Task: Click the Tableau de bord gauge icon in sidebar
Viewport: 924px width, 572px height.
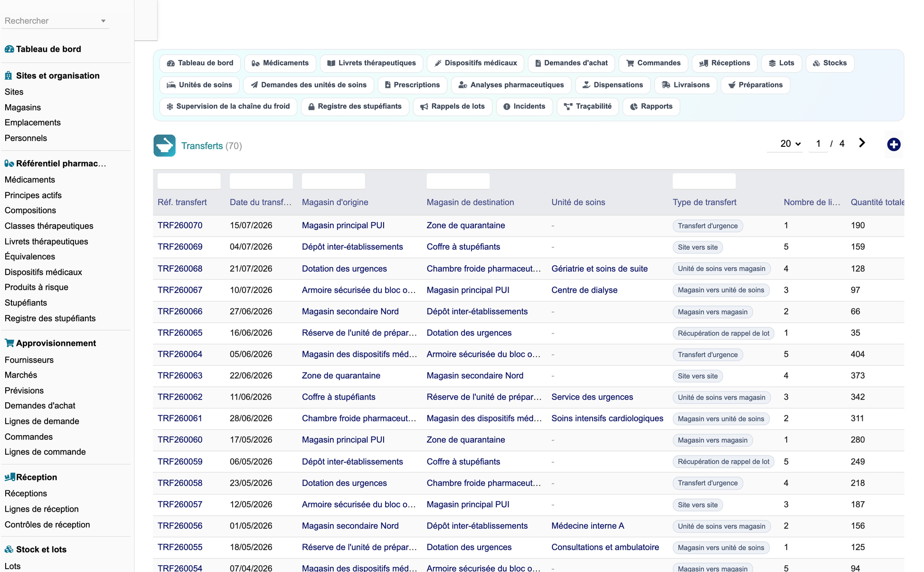Action: (x=9, y=49)
